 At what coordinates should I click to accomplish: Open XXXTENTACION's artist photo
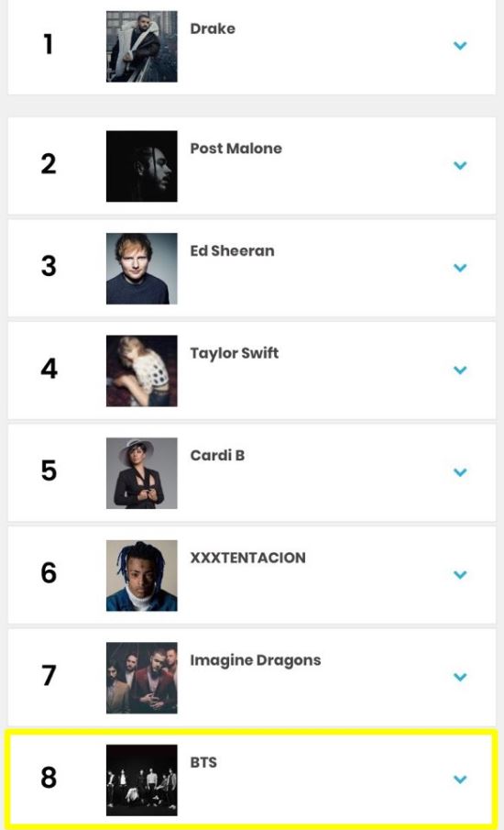(142, 575)
